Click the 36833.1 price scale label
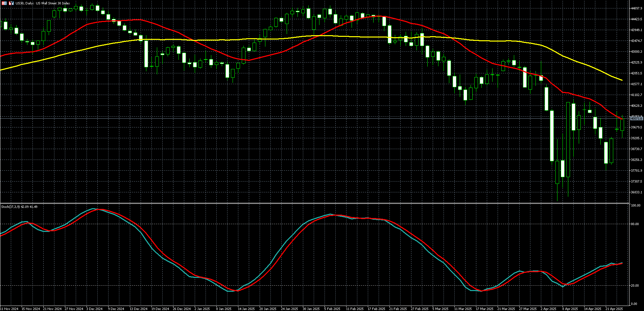644x311 pixels. 636,192
